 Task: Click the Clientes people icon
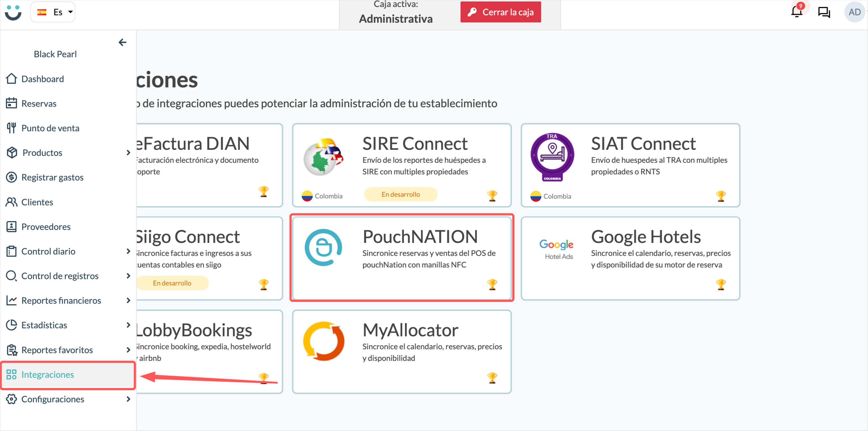[11, 202]
